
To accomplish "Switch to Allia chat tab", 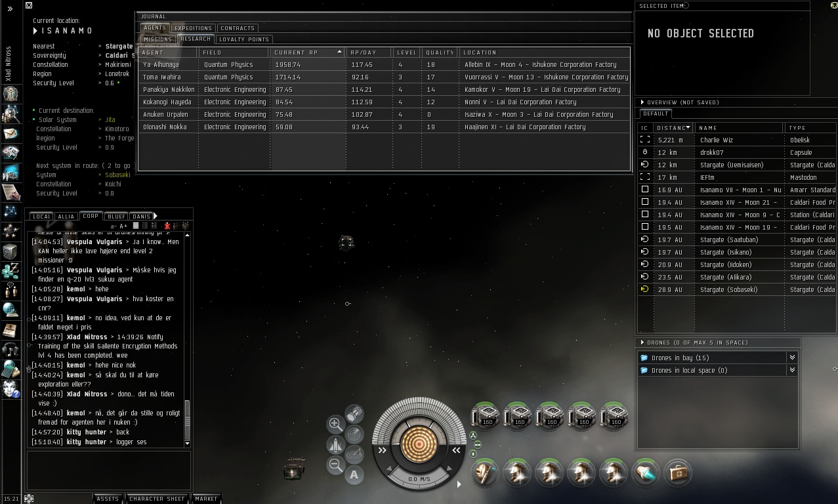I will [x=66, y=217].
